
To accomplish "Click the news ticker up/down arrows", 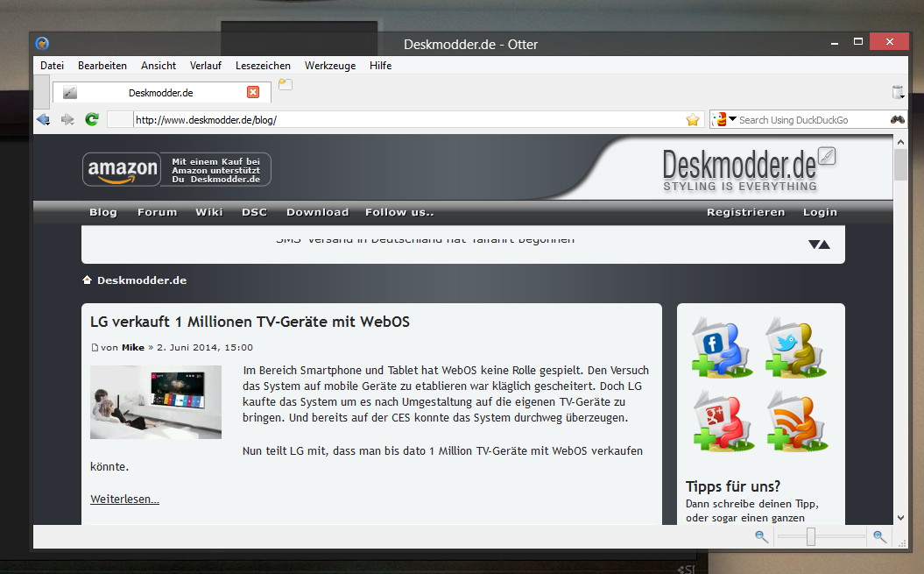I will point(819,244).
